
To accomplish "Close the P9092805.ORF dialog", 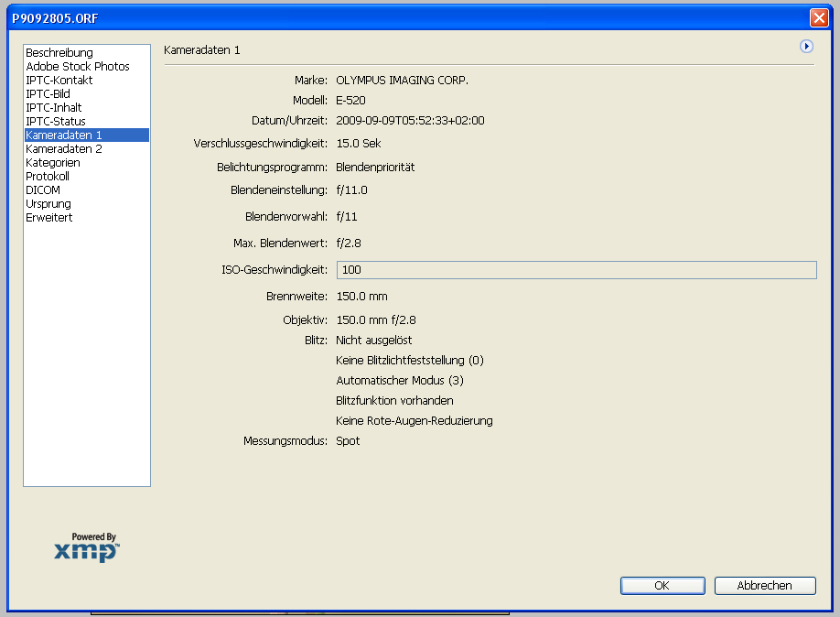I will (x=819, y=18).
